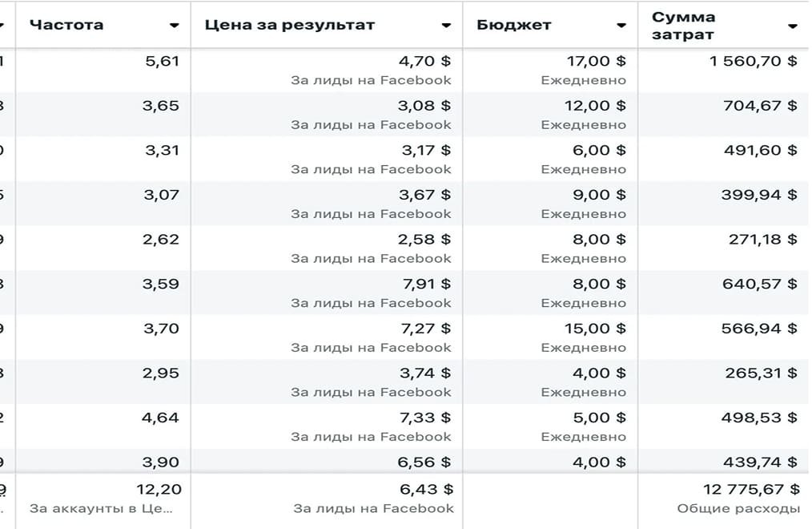
Task: Click the Бюджет column header label
Action: 513,25
